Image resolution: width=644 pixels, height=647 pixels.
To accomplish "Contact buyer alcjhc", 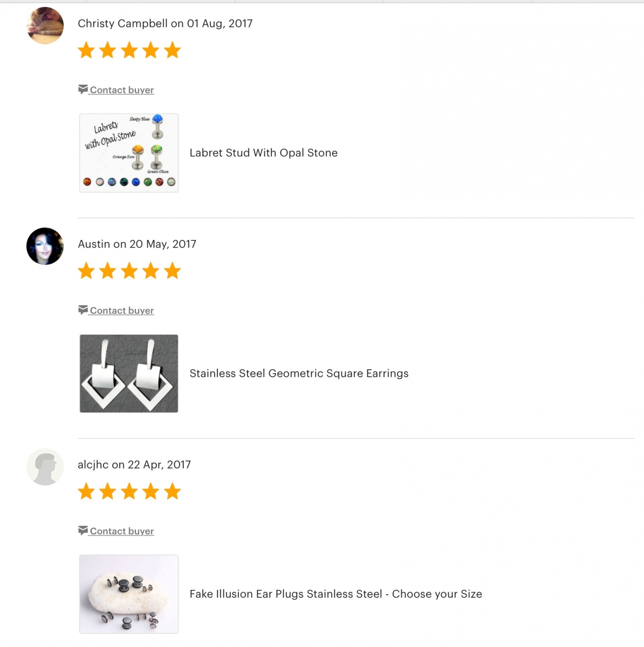I will [122, 531].
